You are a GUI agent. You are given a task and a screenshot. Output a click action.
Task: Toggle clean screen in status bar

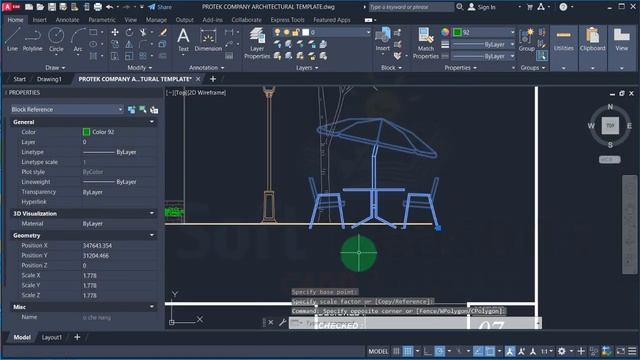click(620, 351)
